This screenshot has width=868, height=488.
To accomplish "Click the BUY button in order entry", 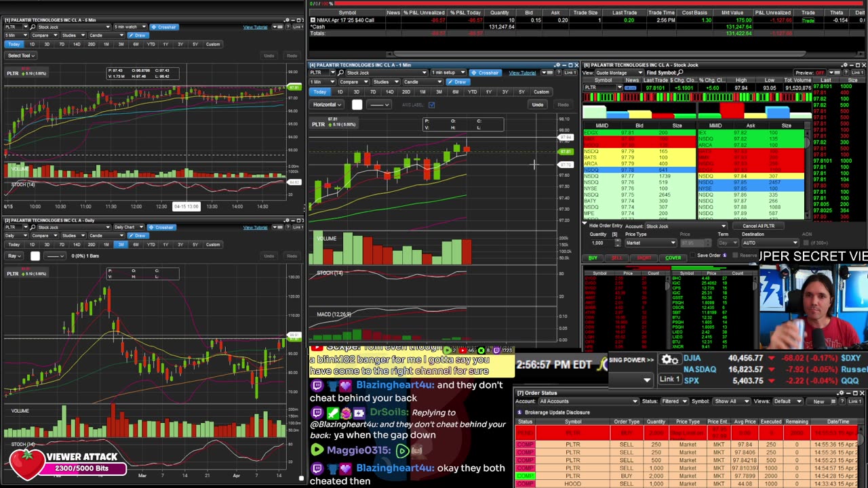I will point(593,258).
